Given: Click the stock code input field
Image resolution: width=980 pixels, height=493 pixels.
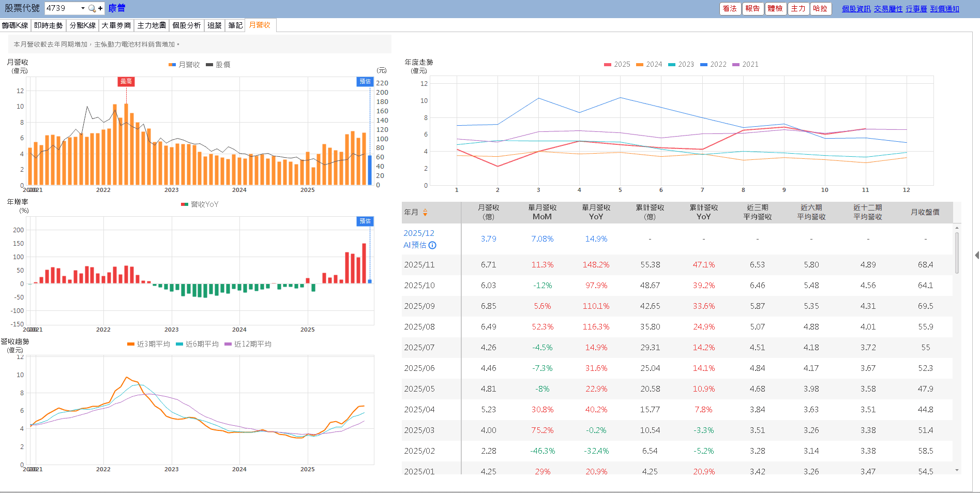Looking at the screenshot, I should coord(62,8).
